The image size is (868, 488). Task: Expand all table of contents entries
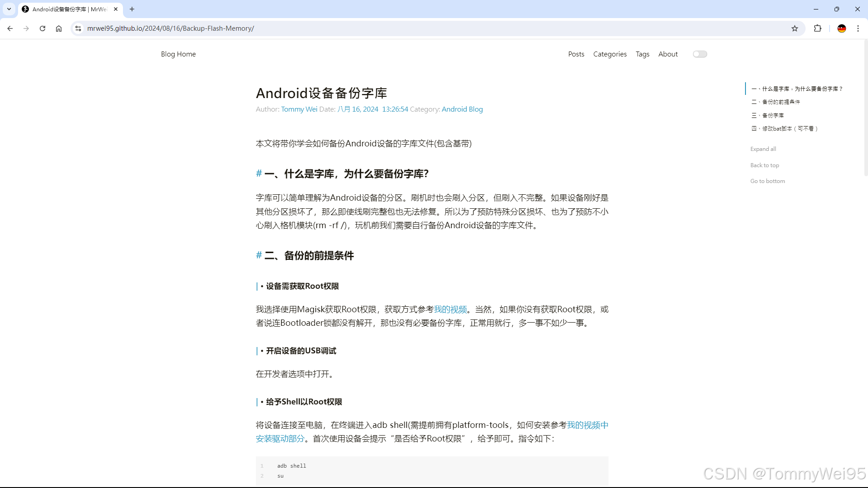763,149
